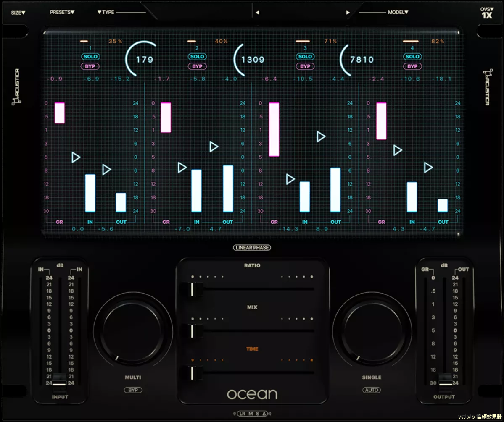
Task: Click the INPUT fader handle
Action: (x=59, y=383)
